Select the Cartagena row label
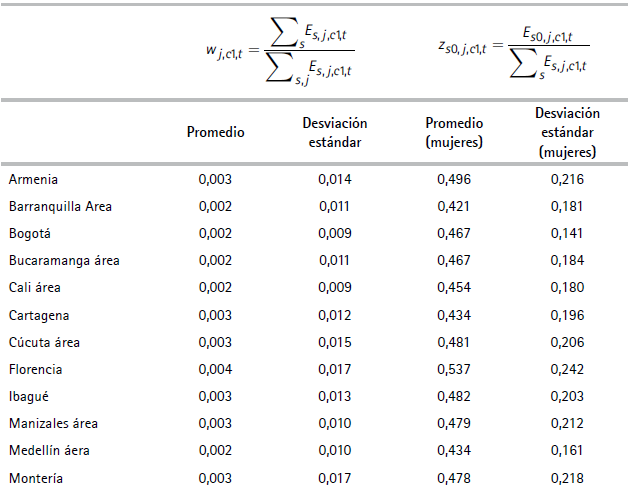The height and width of the screenshot is (486, 632). pyautogui.click(x=38, y=315)
